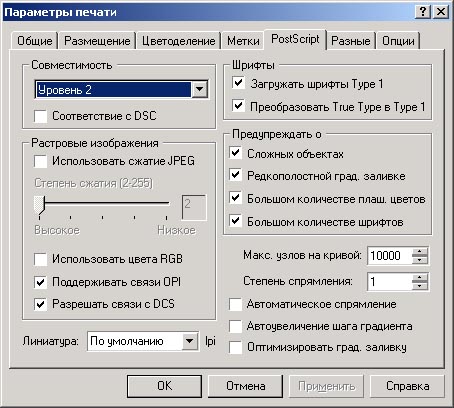Image resolution: width=454 pixels, height=408 pixels.
Task: Open the Размещение tab
Action: [97, 41]
